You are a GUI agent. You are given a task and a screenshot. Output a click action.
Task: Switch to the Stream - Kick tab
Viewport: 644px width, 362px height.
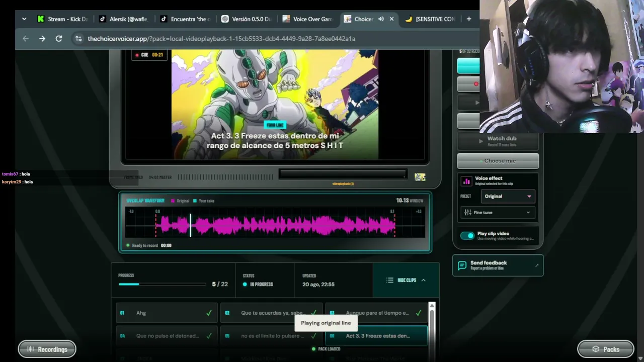(x=62, y=19)
